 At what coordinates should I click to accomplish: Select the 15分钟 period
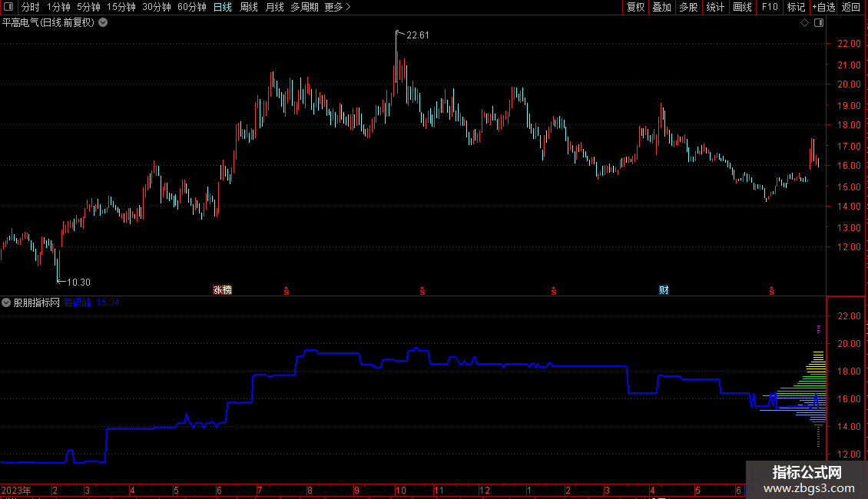(x=121, y=7)
